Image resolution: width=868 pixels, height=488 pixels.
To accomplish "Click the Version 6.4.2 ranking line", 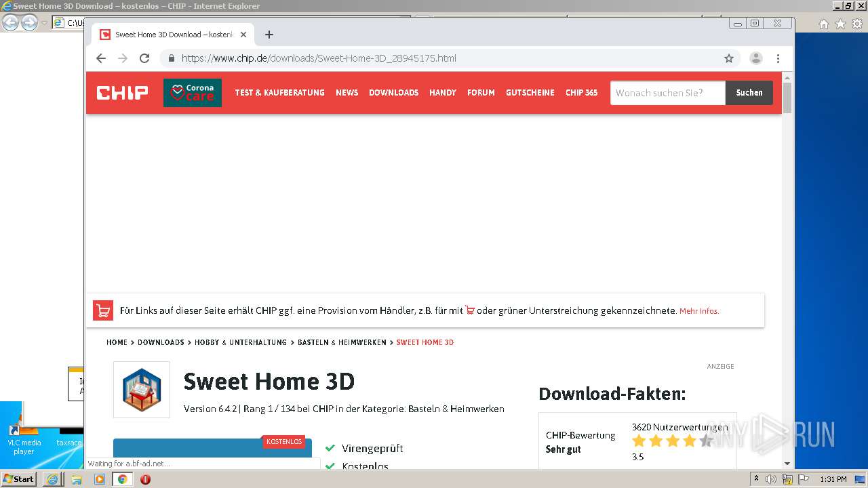I will click(x=344, y=409).
